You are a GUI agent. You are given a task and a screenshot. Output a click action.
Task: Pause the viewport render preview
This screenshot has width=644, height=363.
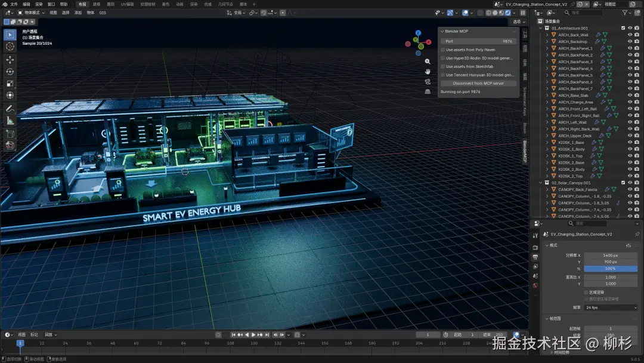click(x=523, y=13)
